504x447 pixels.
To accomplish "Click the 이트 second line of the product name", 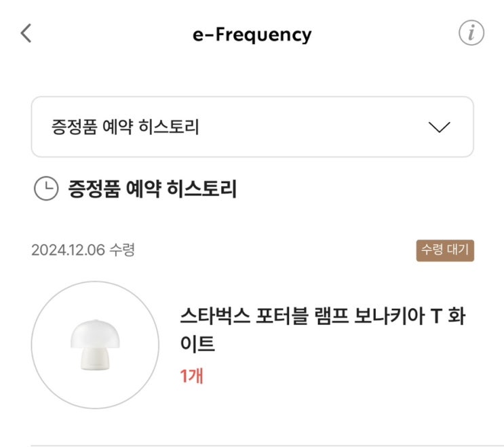I will tap(197, 345).
